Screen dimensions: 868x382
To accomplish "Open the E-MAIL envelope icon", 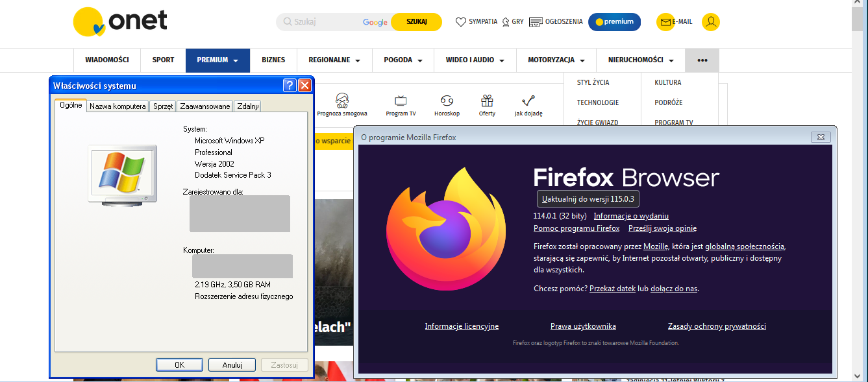I will click(665, 22).
